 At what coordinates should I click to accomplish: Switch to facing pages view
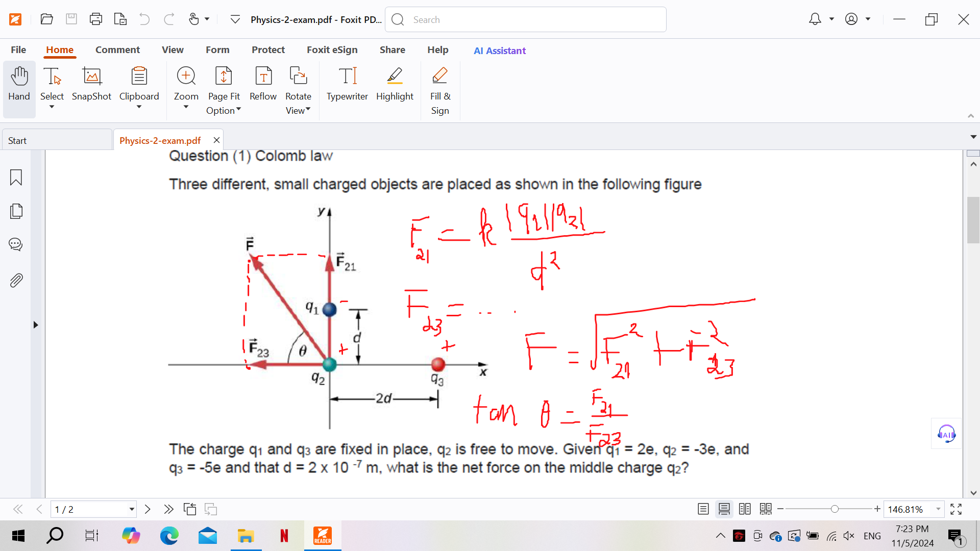pyautogui.click(x=745, y=509)
